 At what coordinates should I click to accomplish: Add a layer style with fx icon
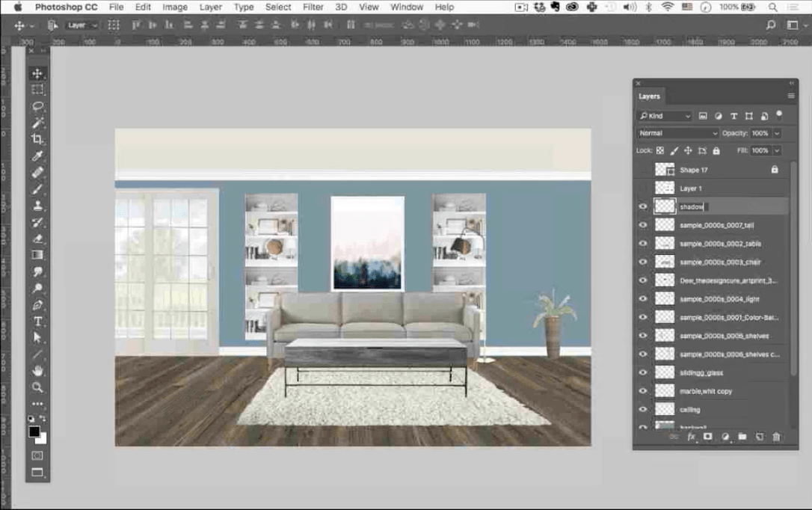point(691,437)
